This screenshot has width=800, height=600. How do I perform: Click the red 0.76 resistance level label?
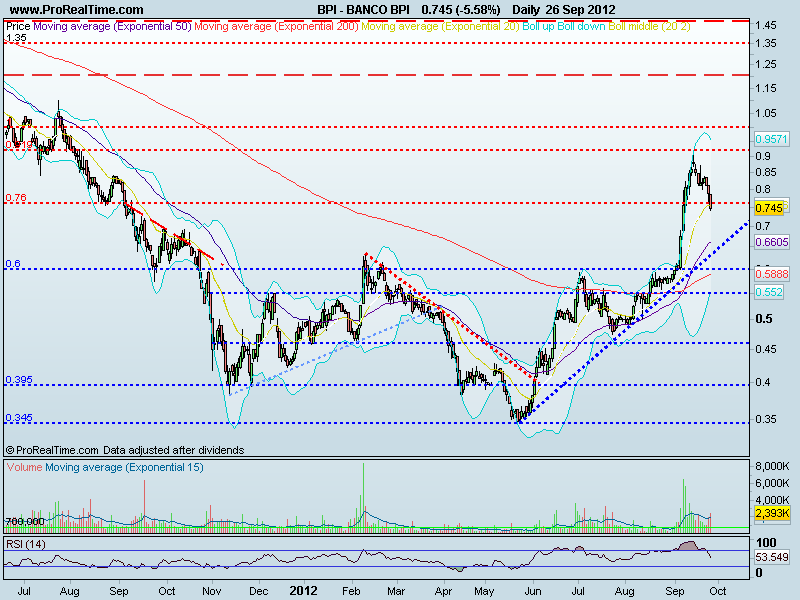coord(16,197)
